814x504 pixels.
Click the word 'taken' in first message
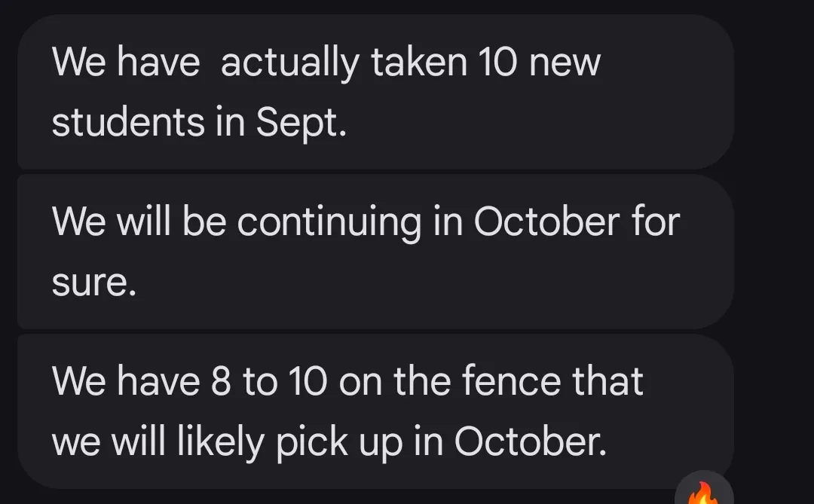click(x=419, y=62)
